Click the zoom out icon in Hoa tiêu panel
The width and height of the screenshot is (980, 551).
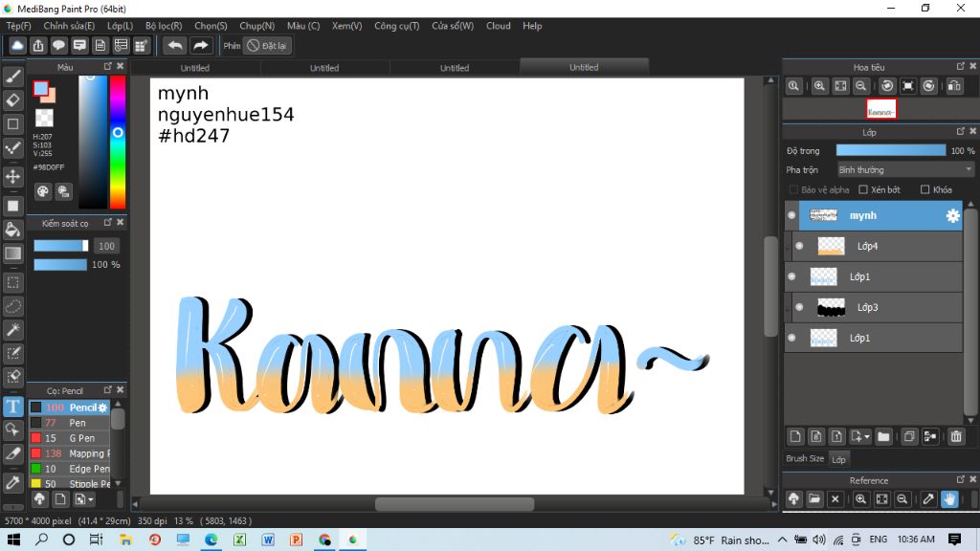click(x=860, y=86)
